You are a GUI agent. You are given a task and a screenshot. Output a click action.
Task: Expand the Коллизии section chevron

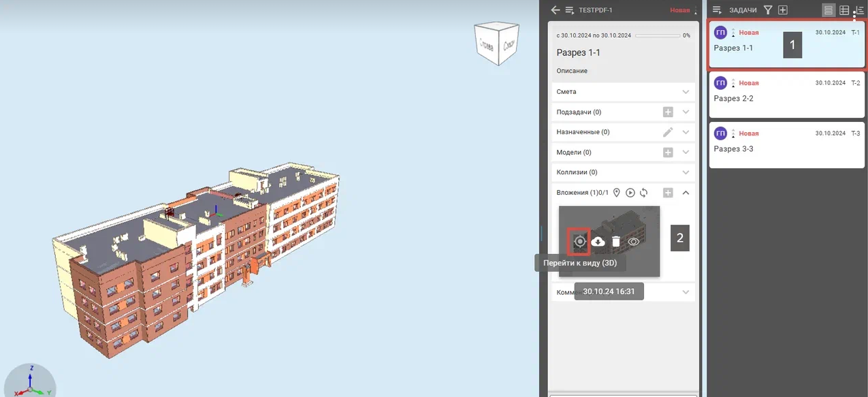point(686,173)
